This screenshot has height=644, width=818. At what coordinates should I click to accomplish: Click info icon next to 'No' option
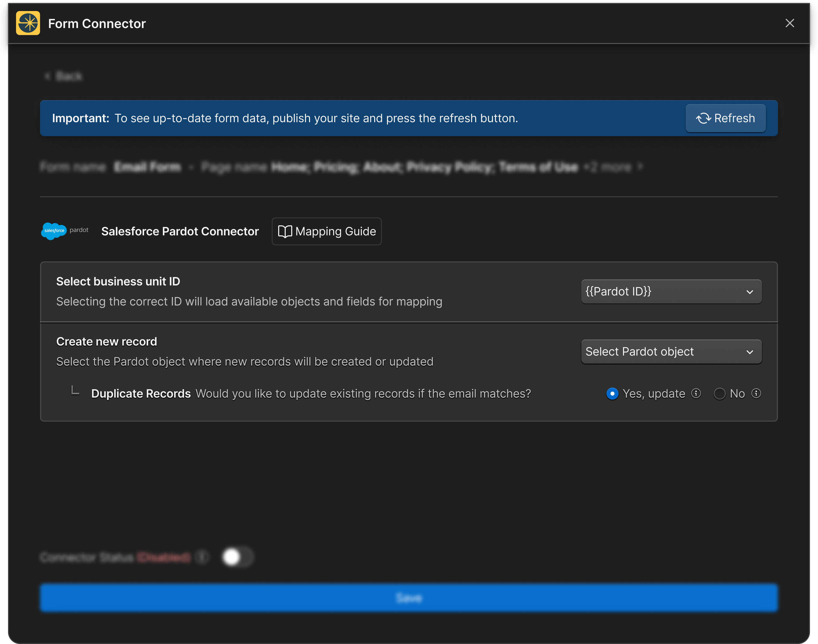pyautogui.click(x=756, y=393)
